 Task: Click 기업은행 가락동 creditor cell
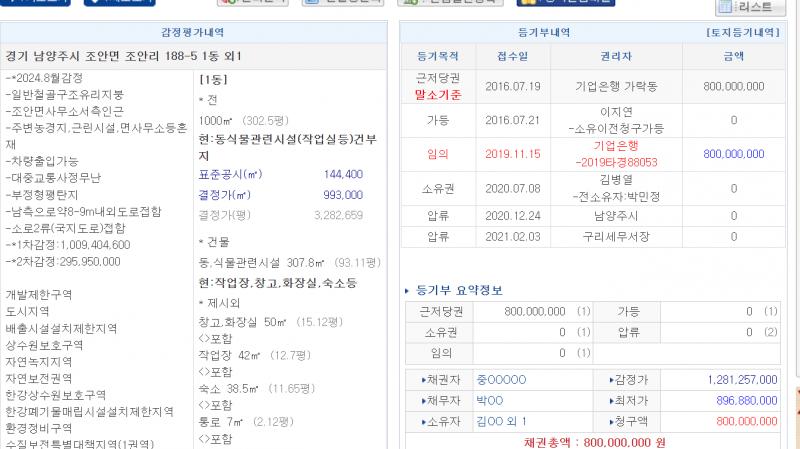(x=616, y=86)
